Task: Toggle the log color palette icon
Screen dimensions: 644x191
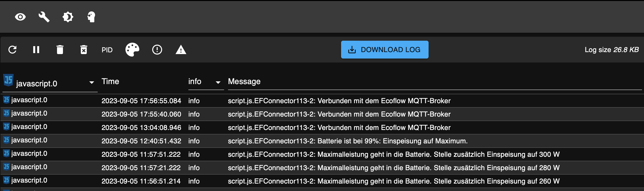Action: coord(132,50)
